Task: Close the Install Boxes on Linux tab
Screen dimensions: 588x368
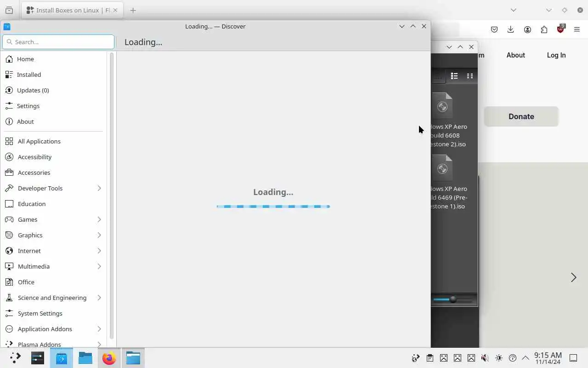Action: (115, 10)
